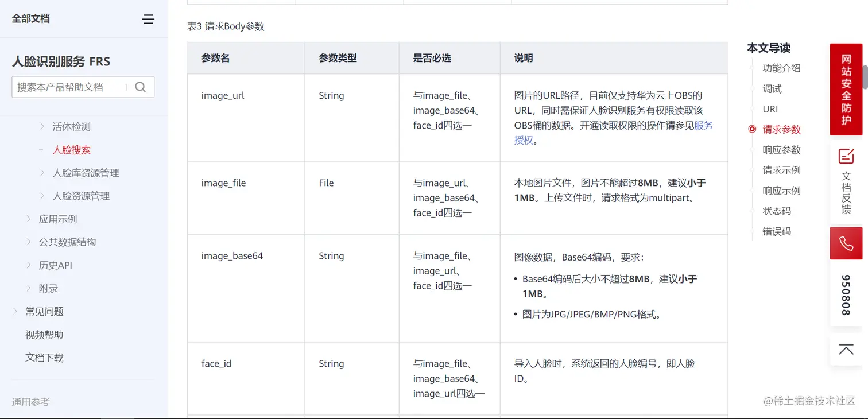
Task: Expand the 常见问题 section
Action: point(15,311)
